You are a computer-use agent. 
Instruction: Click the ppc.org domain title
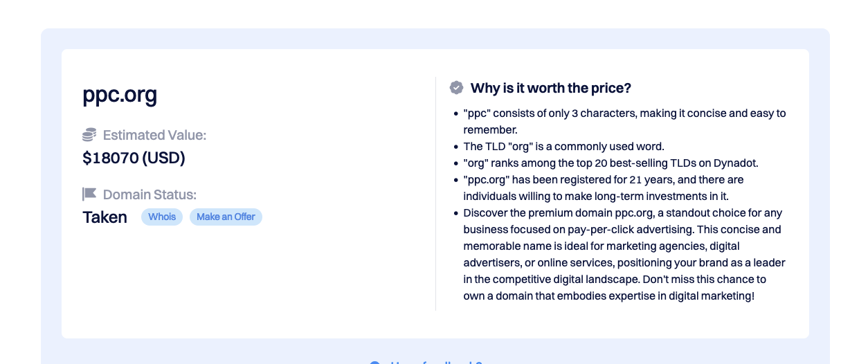120,94
